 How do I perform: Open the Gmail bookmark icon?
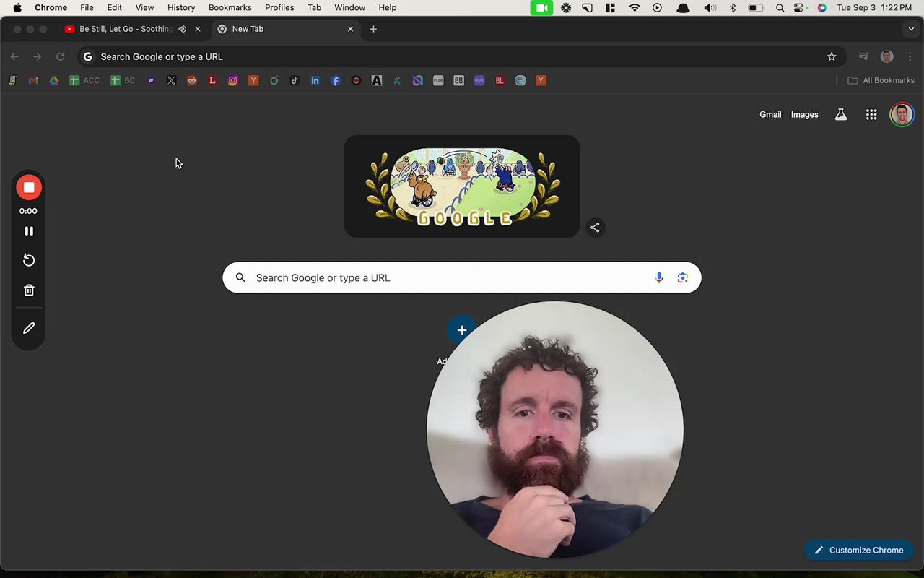coord(33,81)
